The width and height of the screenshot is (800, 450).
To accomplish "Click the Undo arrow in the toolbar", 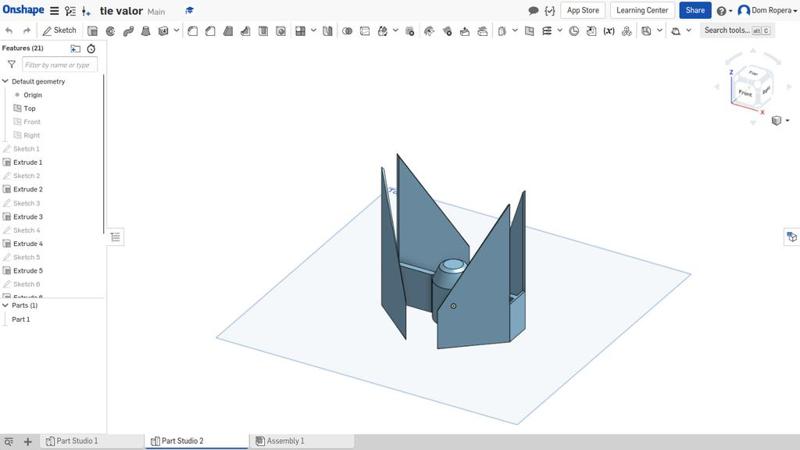I will tap(9, 31).
